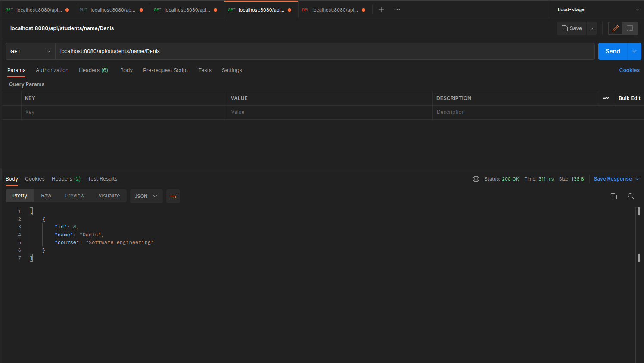This screenshot has width=644, height=363.
Task: Expand Save options dropdown arrow
Action: 592,28
